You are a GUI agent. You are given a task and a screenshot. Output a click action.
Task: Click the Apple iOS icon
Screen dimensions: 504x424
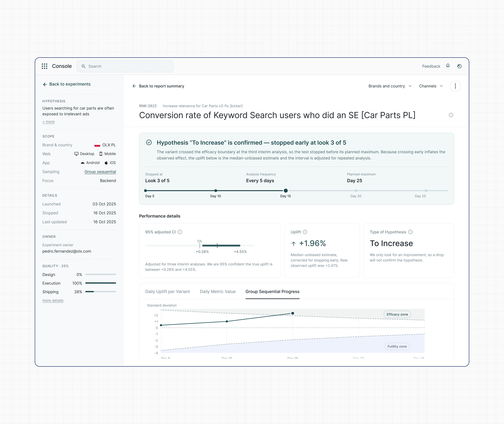[x=106, y=163]
